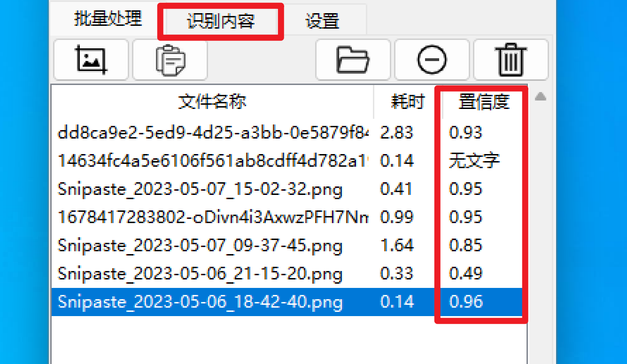Select the 1678417283802 file row

pyautogui.click(x=287, y=217)
